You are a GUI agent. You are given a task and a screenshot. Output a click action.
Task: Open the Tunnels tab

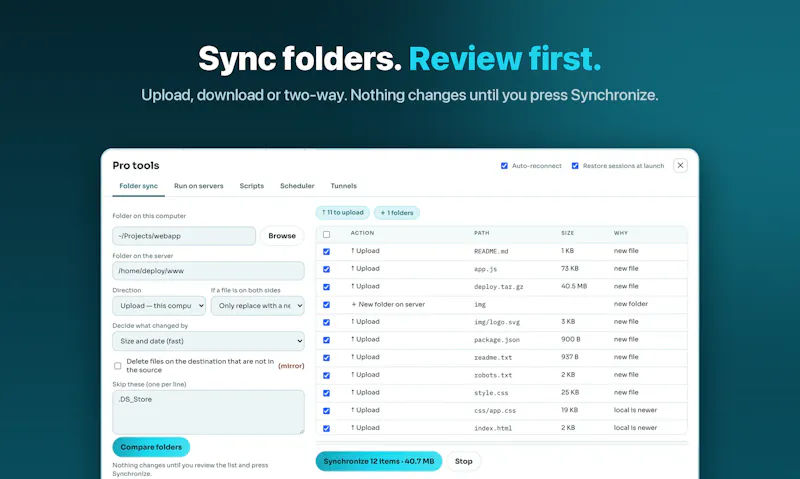[x=343, y=186]
